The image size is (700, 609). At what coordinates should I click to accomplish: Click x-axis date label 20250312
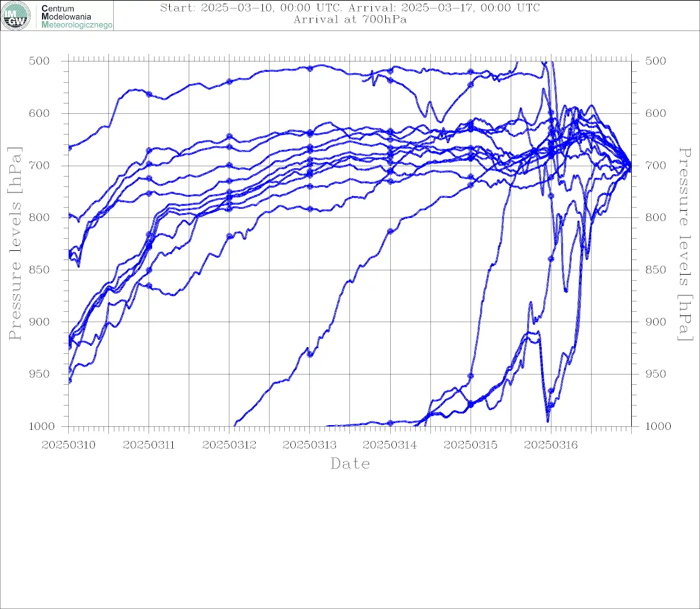(x=229, y=445)
